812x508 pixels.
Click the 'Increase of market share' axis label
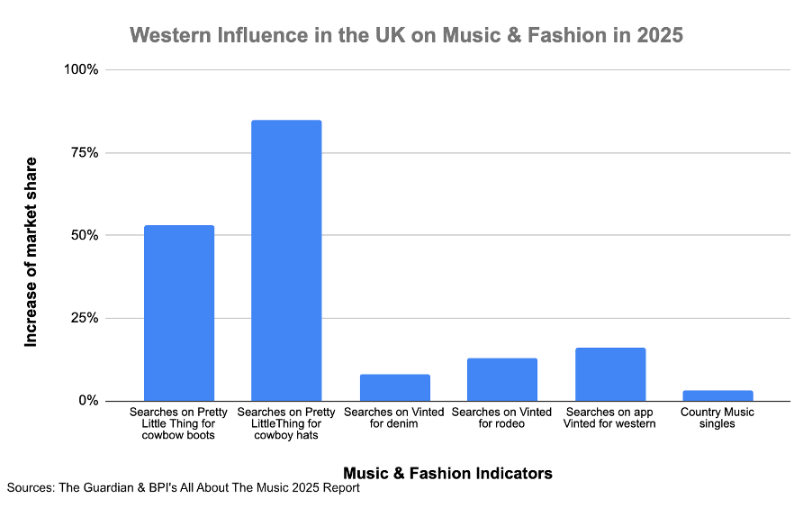tap(31, 252)
